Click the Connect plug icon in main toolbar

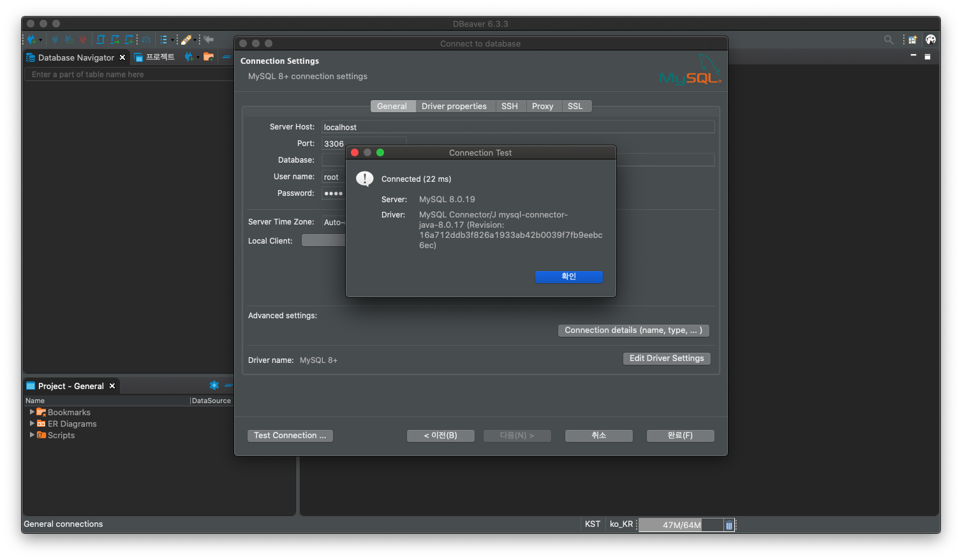point(55,40)
